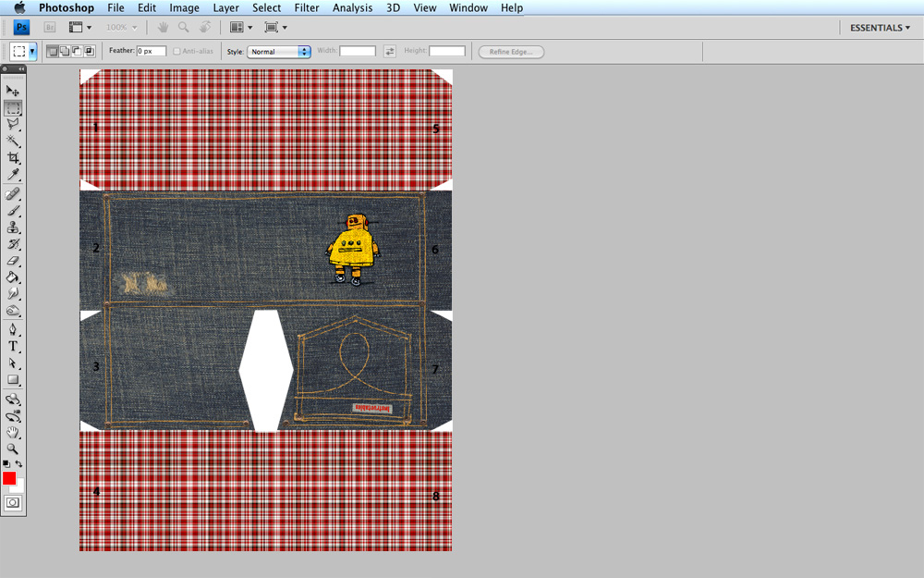Toggle Quick Mask mode

pos(13,503)
